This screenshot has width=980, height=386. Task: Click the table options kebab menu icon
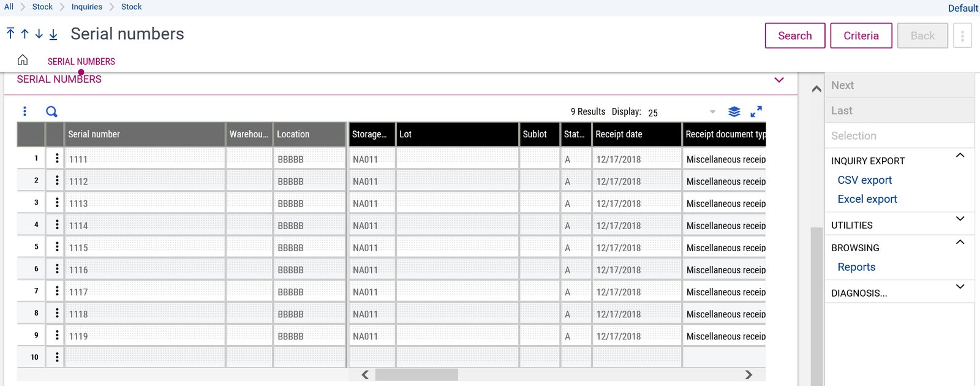point(24,111)
